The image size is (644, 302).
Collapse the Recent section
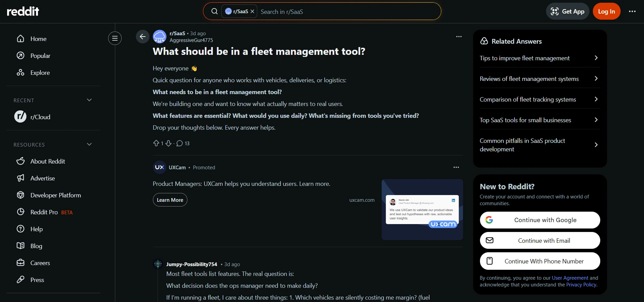coord(89,100)
